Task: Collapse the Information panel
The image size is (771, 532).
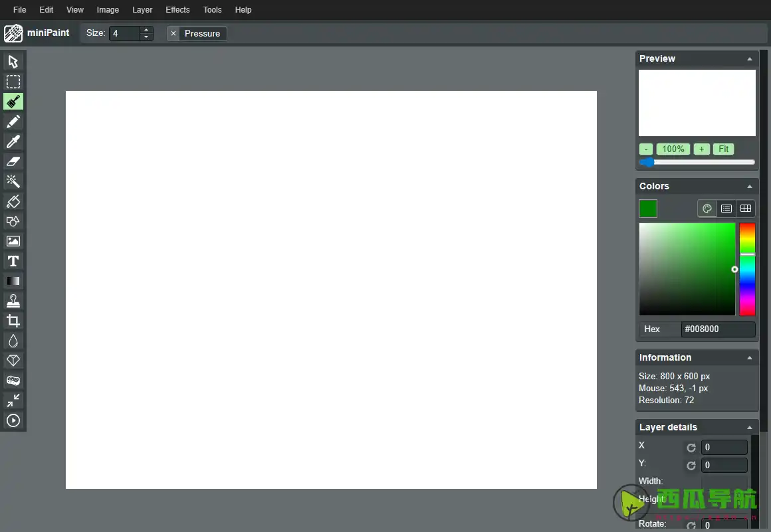Action: click(x=750, y=358)
